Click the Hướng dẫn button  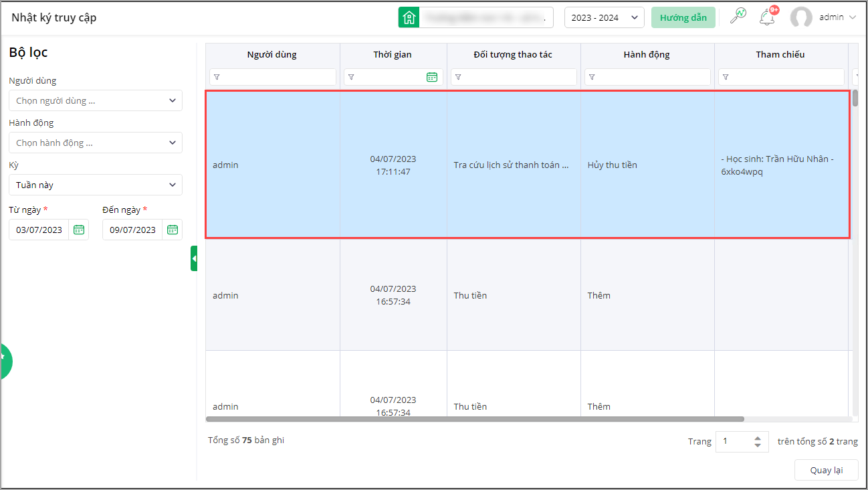683,17
